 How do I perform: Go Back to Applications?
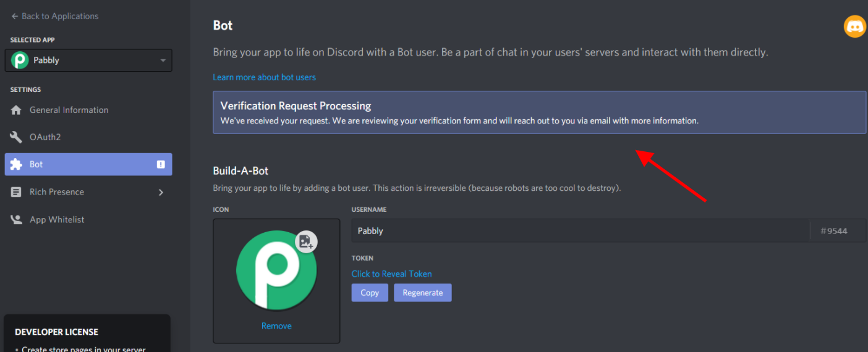[x=54, y=16]
